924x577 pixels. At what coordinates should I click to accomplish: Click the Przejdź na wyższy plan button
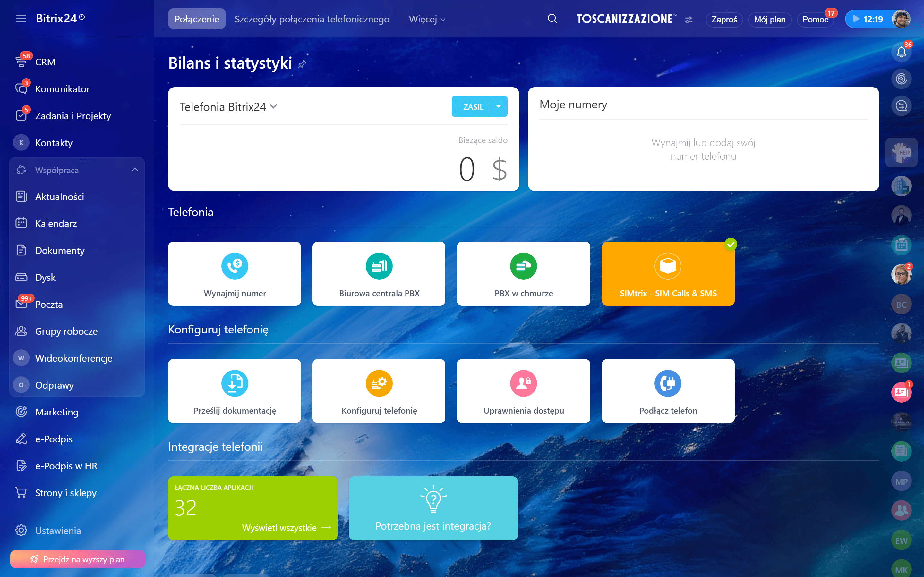click(78, 559)
